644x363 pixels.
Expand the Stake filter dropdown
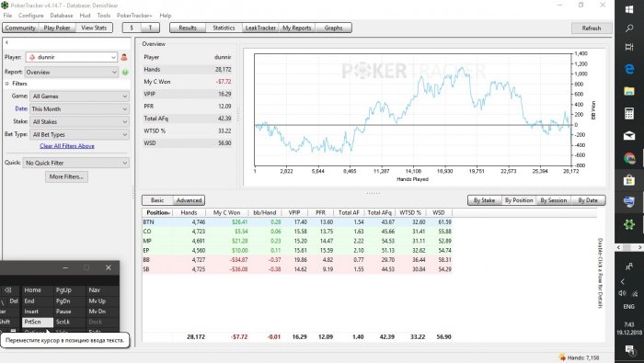click(x=79, y=122)
